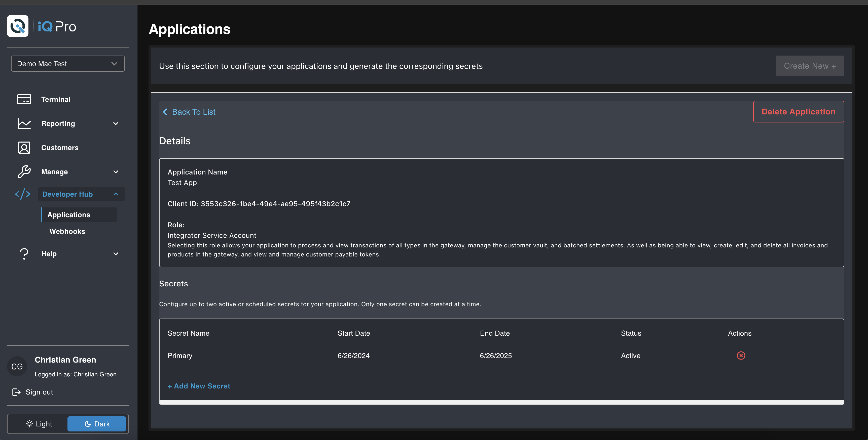Switch to Dark theme

97,424
